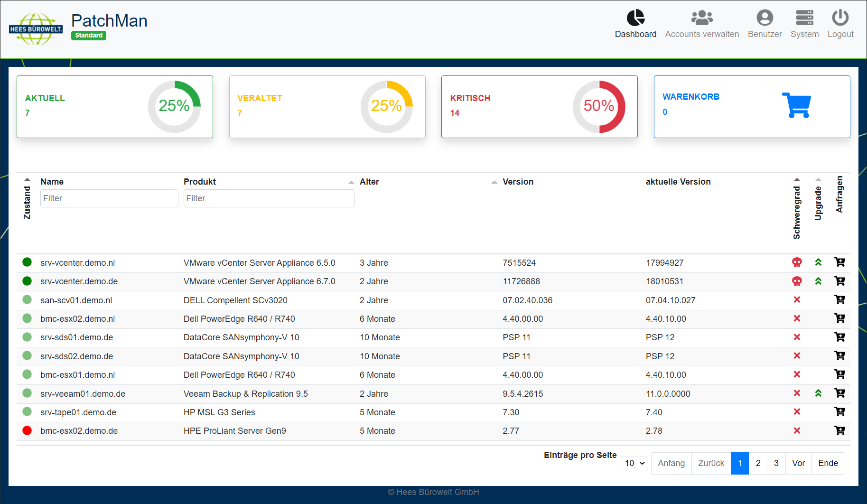Click red X severity for srv-tape01.demo.de
The image size is (867, 504).
797,412
